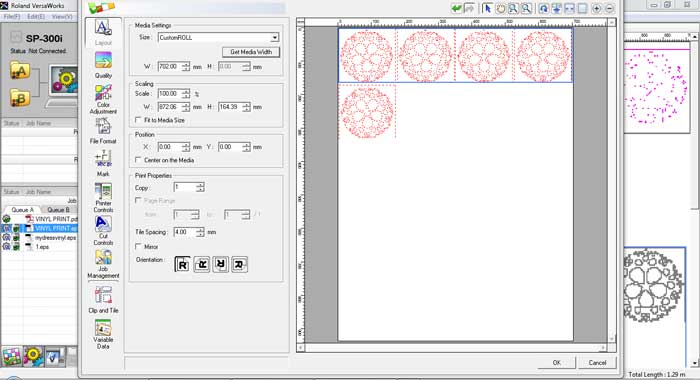The width and height of the screenshot is (700, 380).
Task: Open the media Size CustomROLL dropdown
Action: 275,38
